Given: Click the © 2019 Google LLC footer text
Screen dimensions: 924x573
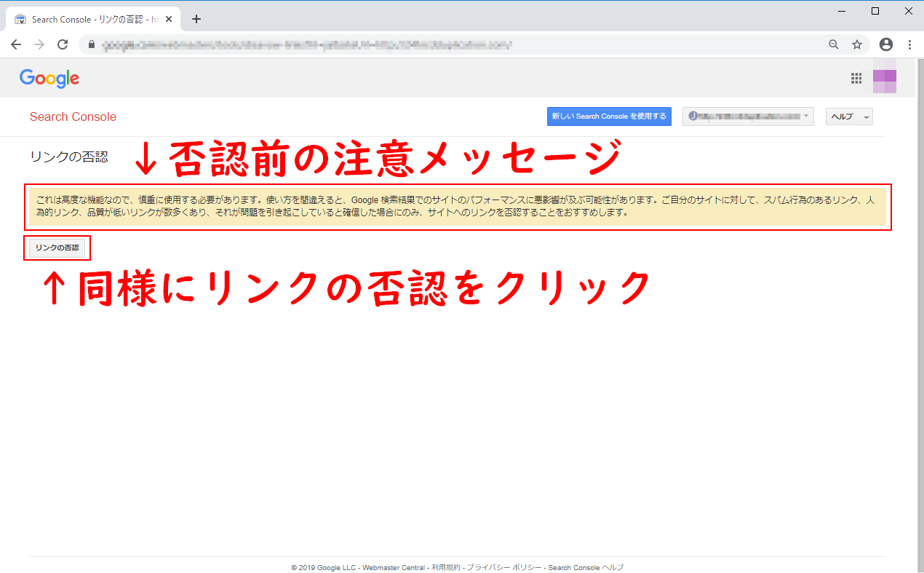Looking at the screenshot, I should (323, 568).
